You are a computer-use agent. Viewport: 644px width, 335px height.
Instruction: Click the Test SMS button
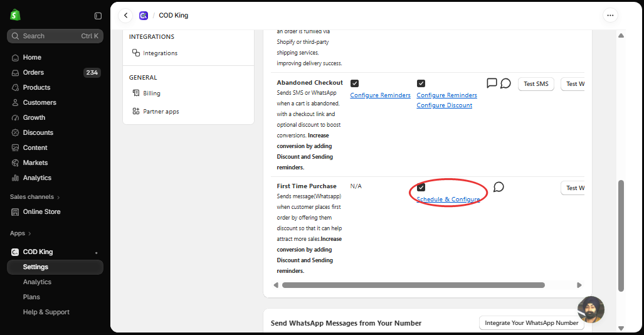pos(536,84)
